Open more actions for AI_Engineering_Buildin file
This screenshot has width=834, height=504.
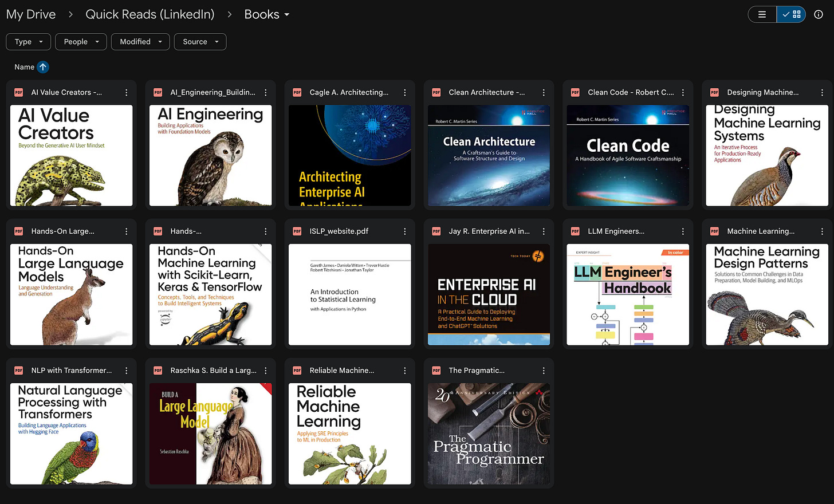click(266, 92)
